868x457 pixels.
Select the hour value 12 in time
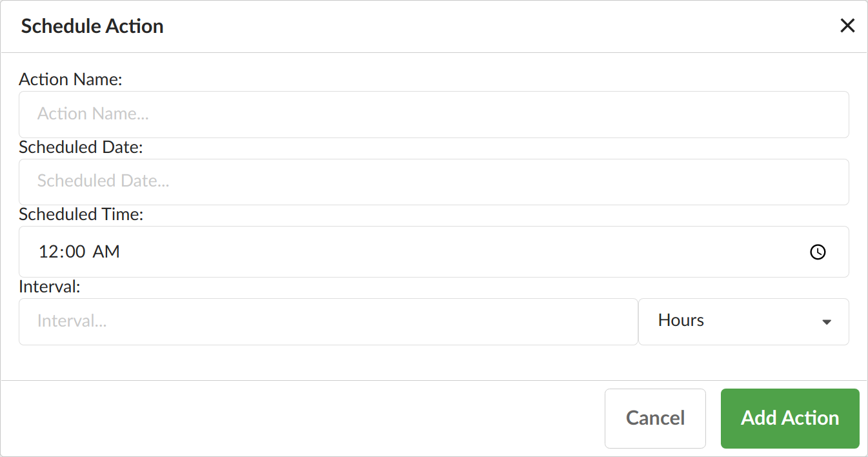(x=48, y=252)
